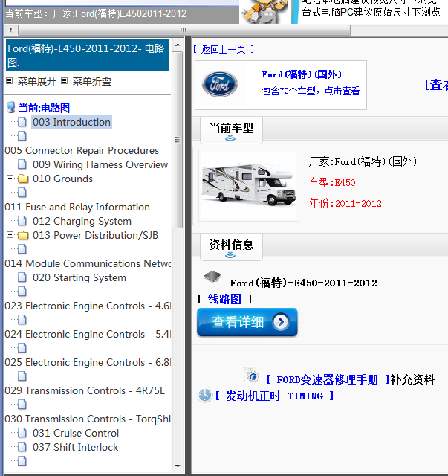Viewport: 448px width, 476px height.
Task: Open 029 Transmission Controls - 4R75E
Action: point(85,390)
